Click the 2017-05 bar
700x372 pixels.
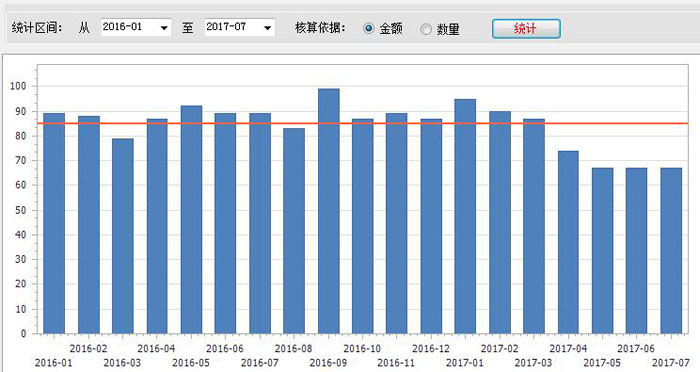click(603, 251)
